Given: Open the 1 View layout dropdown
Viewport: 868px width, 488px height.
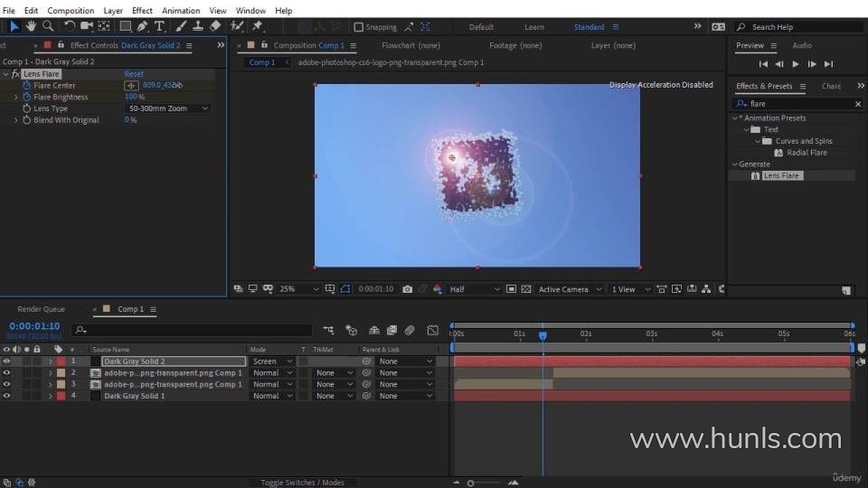Looking at the screenshot, I should point(630,289).
